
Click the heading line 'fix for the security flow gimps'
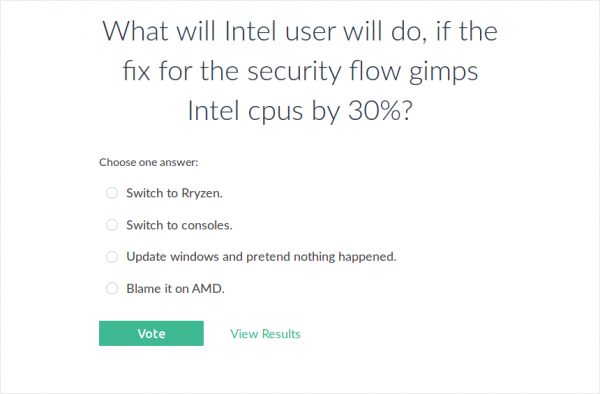tap(300, 71)
